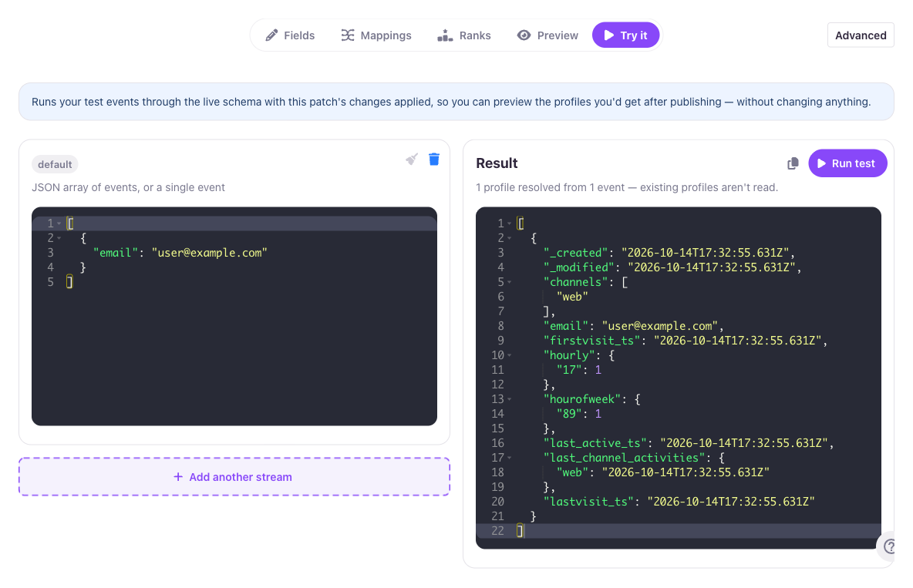This screenshot has width=913, height=588.
Task: Click the "17": 1 entry under hourly
Action: coord(579,370)
